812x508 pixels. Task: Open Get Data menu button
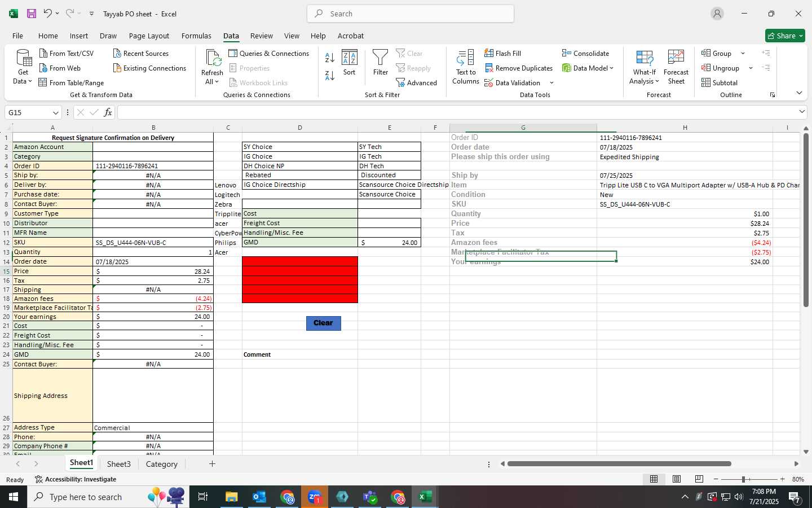[x=23, y=67]
